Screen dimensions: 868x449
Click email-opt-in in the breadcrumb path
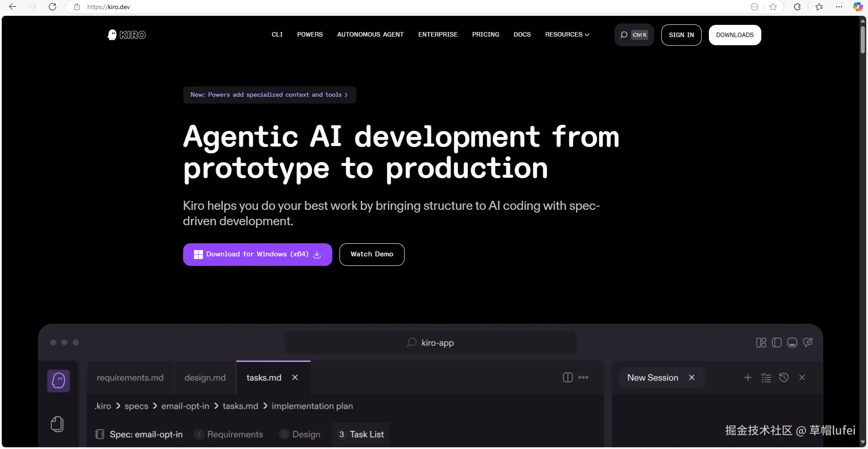(185, 406)
